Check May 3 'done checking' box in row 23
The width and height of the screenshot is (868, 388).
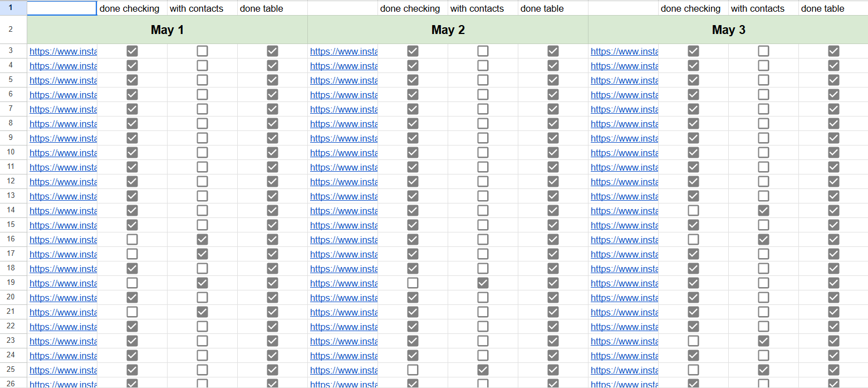pyautogui.click(x=693, y=341)
